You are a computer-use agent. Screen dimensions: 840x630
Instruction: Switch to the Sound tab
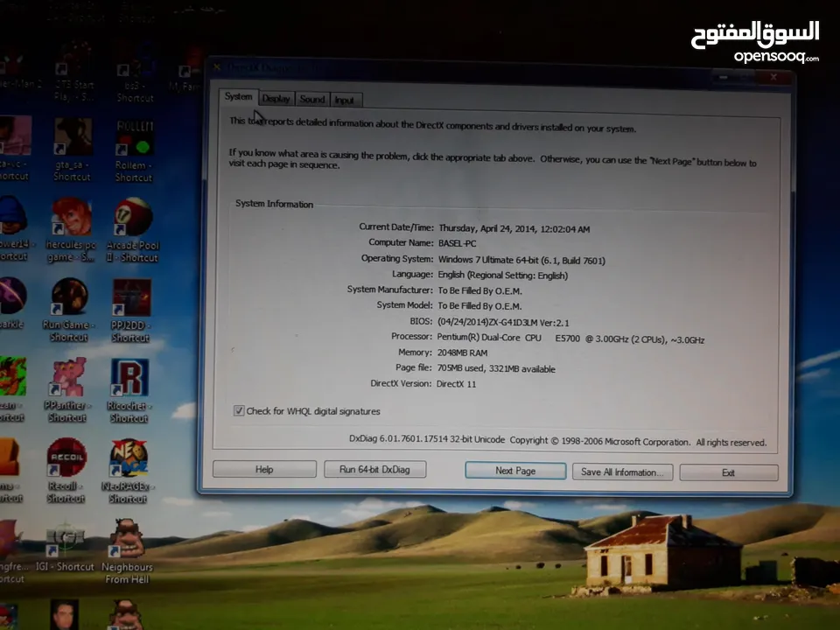(312, 99)
